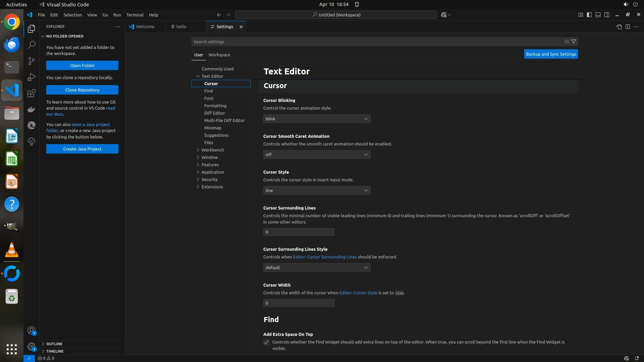Toggle the bottom panel layout icon
Image resolution: width=644 pixels, height=362 pixels.
(x=598, y=15)
